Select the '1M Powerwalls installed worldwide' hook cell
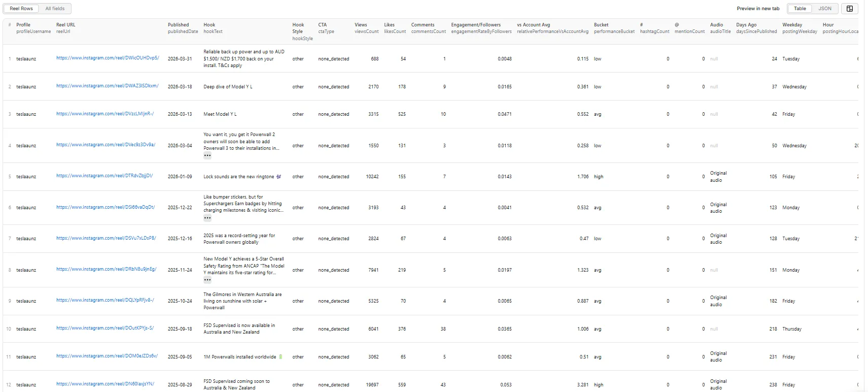Screen dimensions: 868x392 tap(243, 357)
